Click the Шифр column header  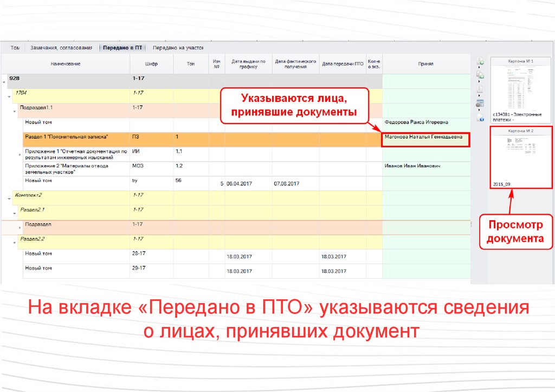coord(152,64)
